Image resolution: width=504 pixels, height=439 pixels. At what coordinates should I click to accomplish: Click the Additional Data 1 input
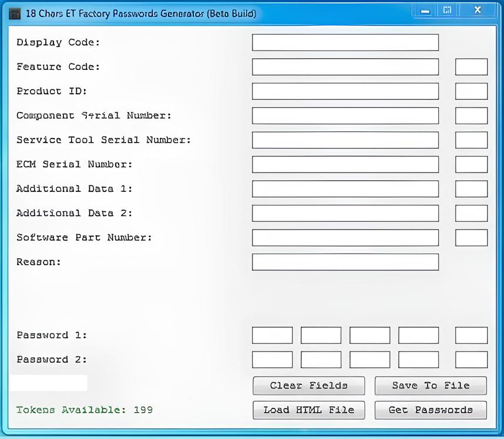345,188
